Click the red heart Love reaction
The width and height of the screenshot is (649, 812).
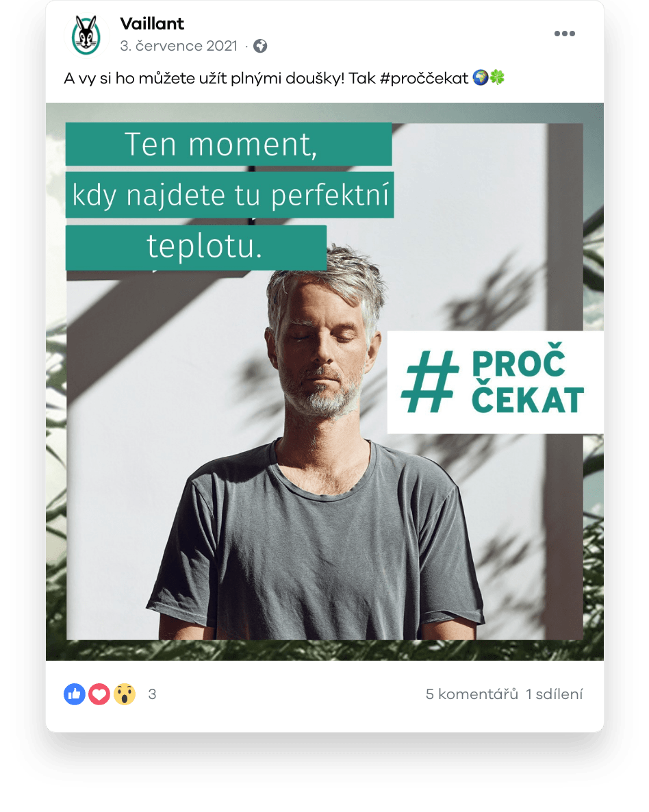pos(99,694)
